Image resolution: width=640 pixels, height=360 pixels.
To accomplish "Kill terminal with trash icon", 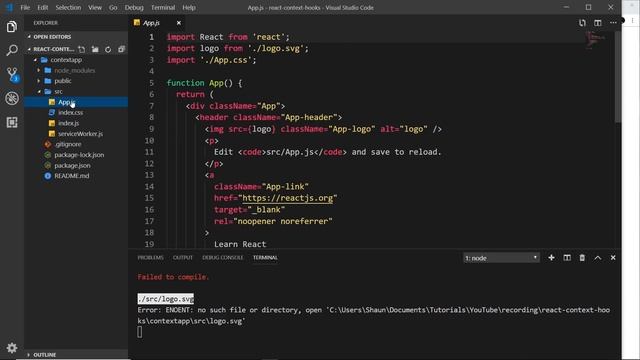I will [x=582, y=258].
